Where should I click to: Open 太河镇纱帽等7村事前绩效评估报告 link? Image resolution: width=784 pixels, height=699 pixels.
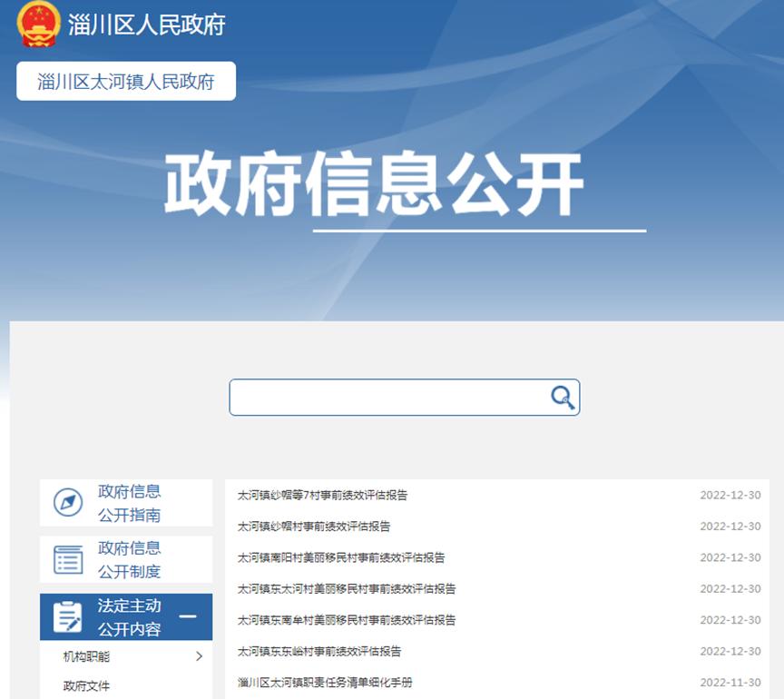point(322,496)
